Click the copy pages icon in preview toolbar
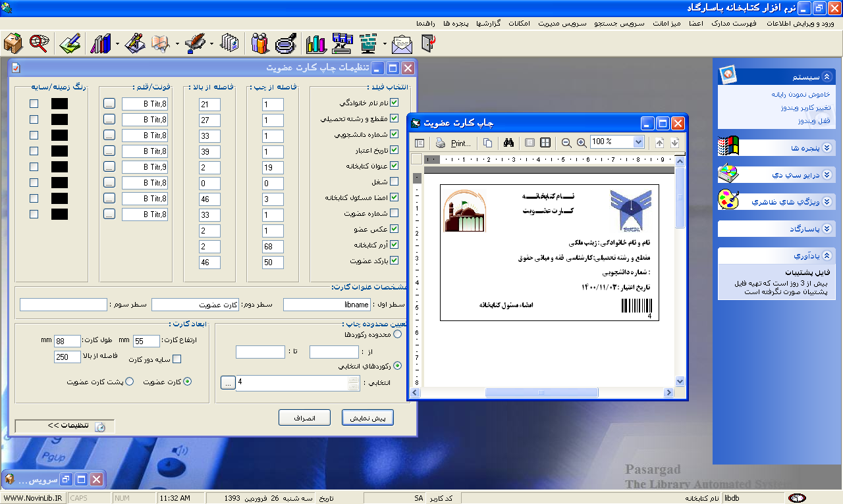 coord(487,143)
